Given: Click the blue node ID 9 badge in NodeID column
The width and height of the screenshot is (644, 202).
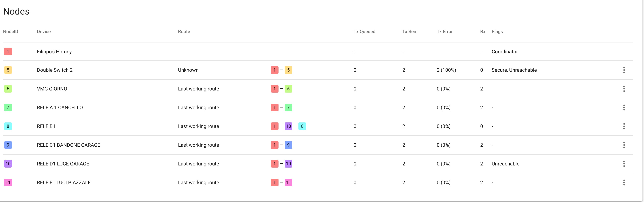Looking at the screenshot, I should 8,145.
